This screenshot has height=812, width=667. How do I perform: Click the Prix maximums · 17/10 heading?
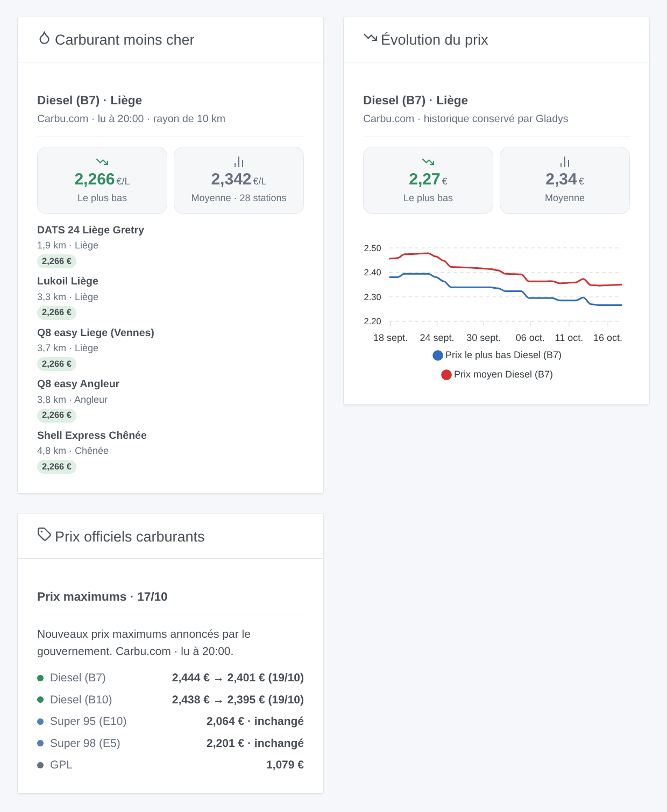102,596
